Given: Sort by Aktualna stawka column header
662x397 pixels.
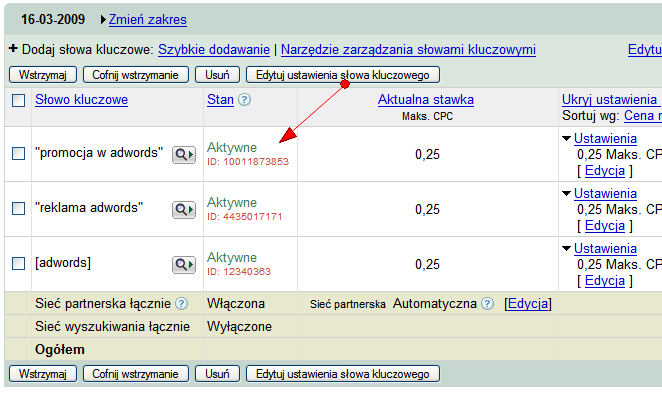Looking at the screenshot, I should tap(426, 100).
